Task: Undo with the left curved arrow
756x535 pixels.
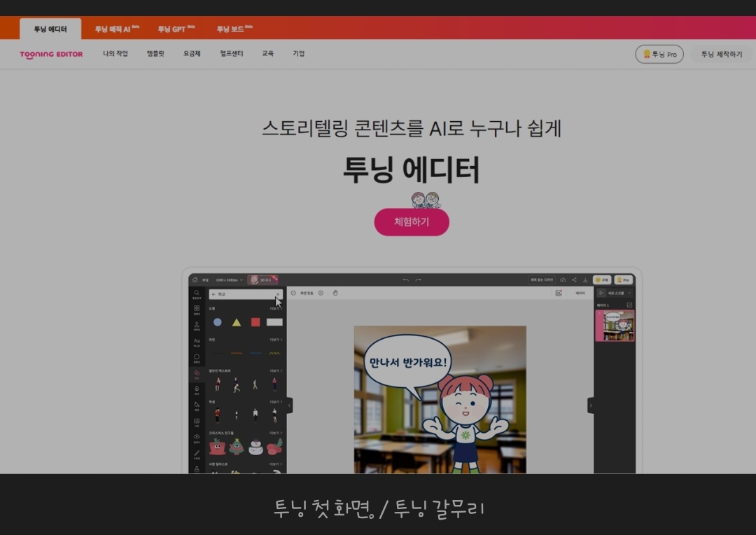Action: 405,280
